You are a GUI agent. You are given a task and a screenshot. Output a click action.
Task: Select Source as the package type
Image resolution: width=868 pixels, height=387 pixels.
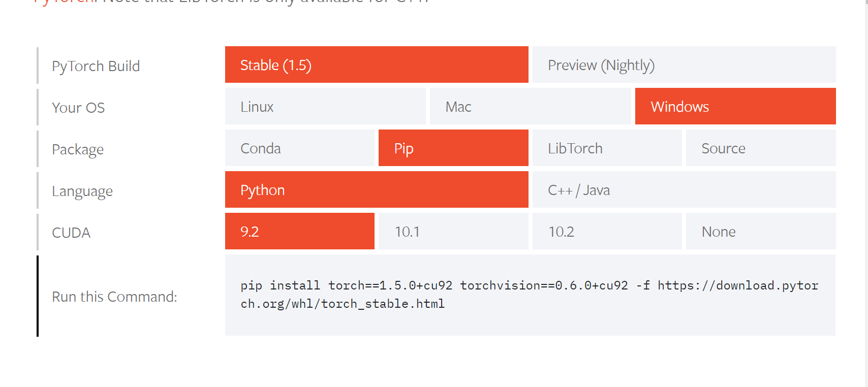(761, 148)
